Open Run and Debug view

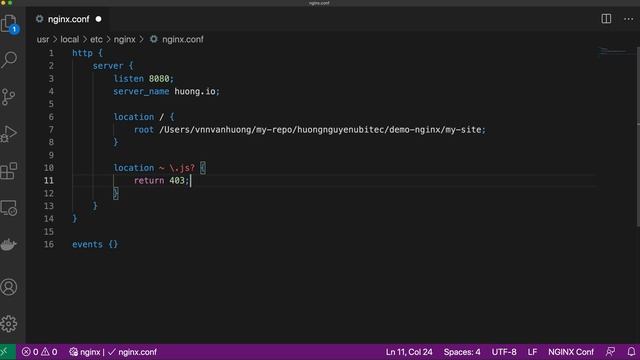[9, 134]
